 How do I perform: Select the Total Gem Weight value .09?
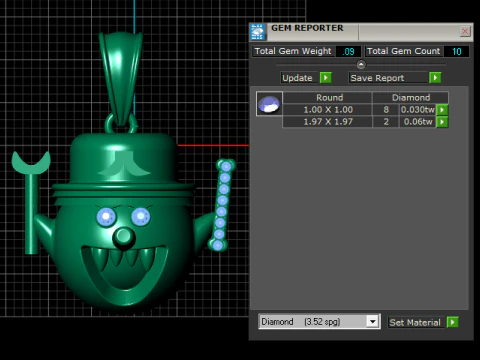point(348,51)
